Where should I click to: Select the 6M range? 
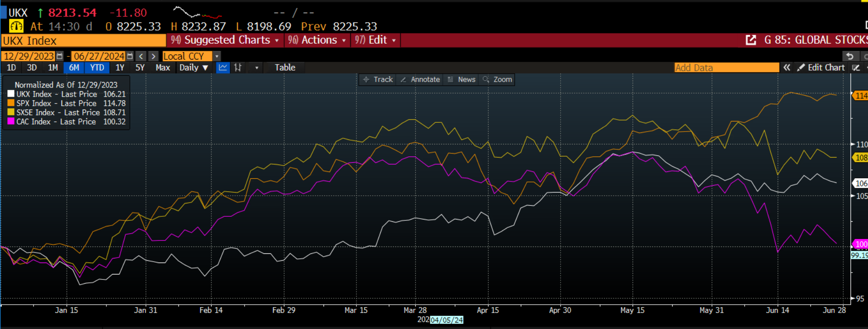[x=74, y=67]
